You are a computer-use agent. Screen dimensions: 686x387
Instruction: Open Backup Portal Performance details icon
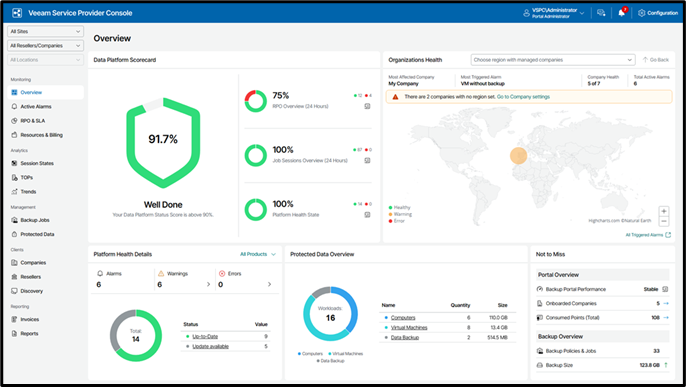665,289
